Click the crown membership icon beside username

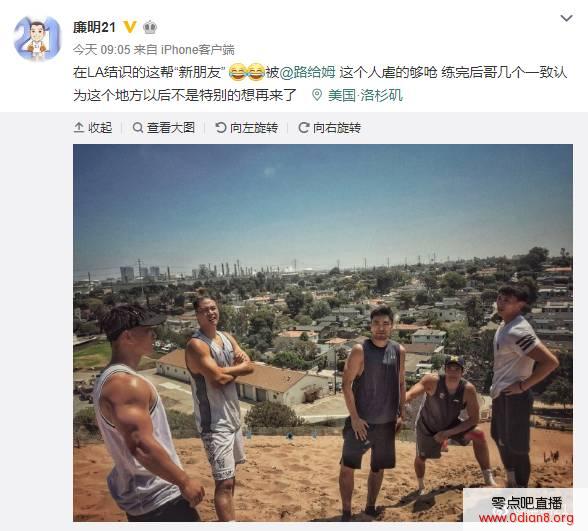point(150,27)
